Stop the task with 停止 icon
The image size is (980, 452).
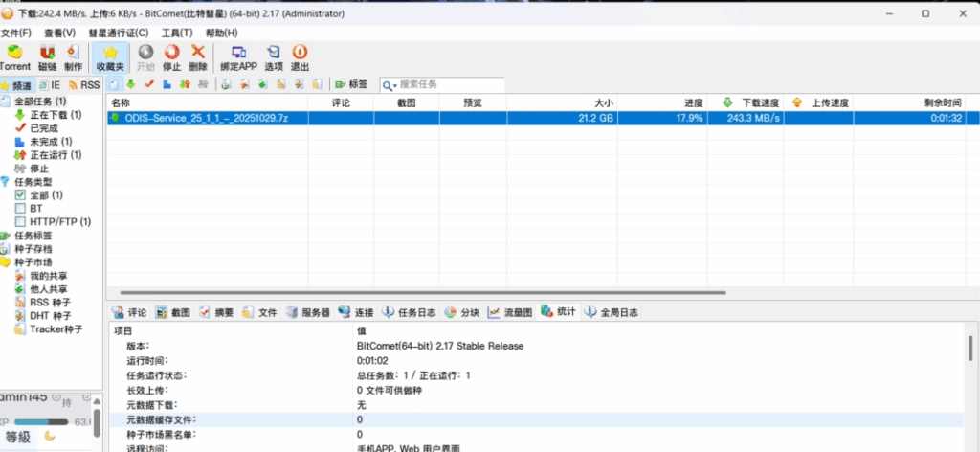point(172,56)
